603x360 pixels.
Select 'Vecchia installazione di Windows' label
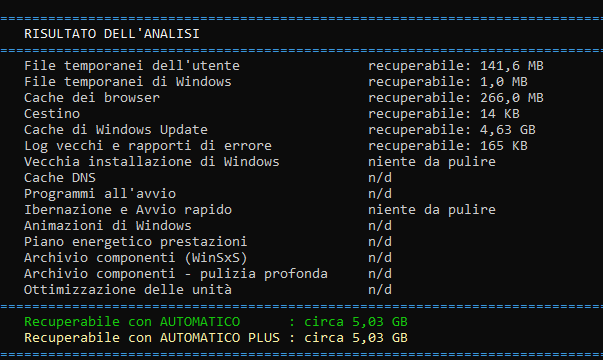coord(152,162)
